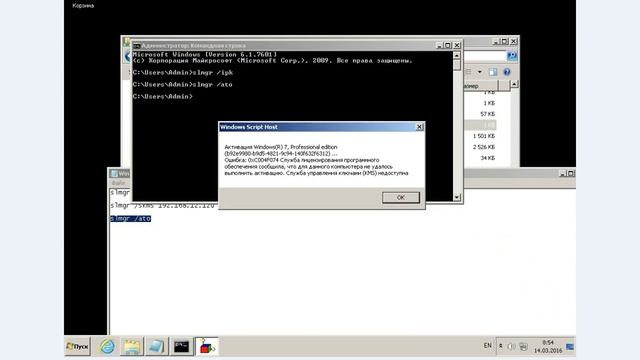Open the Файл menu in the text editor
The width and height of the screenshot is (640, 360).
pyautogui.click(x=118, y=183)
